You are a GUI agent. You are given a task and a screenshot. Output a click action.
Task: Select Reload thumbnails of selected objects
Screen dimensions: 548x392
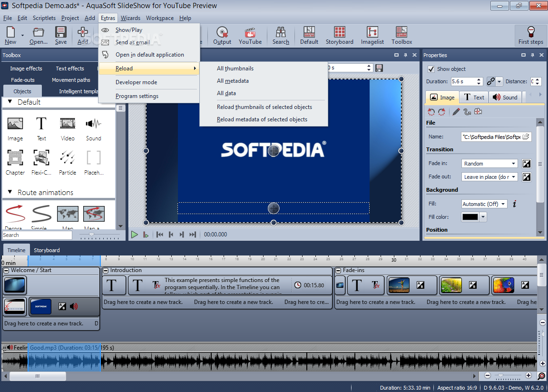click(264, 107)
